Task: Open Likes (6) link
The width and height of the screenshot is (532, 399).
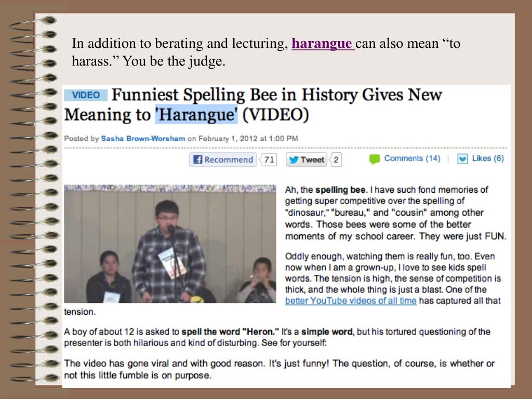Action: point(487,158)
